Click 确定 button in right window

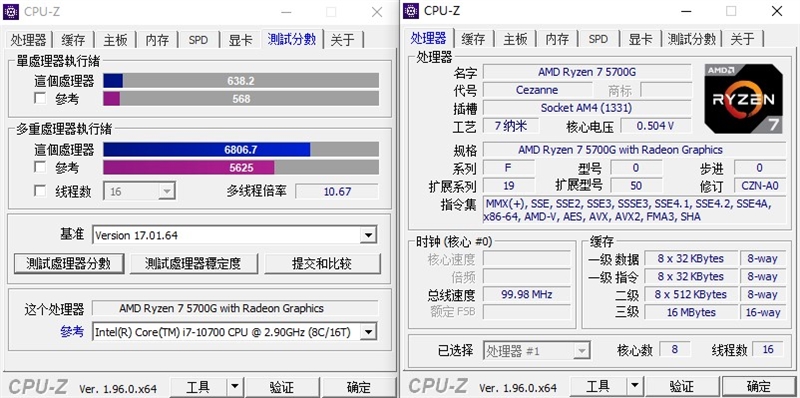pos(759,387)
